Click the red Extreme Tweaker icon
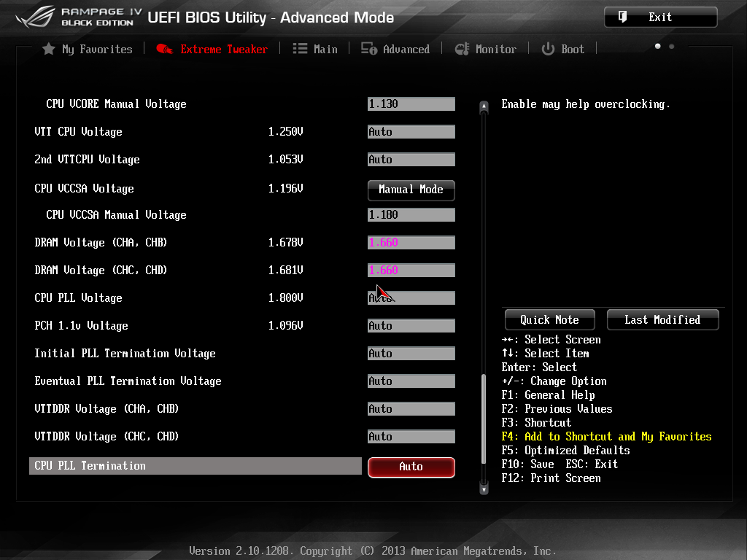 165,49
